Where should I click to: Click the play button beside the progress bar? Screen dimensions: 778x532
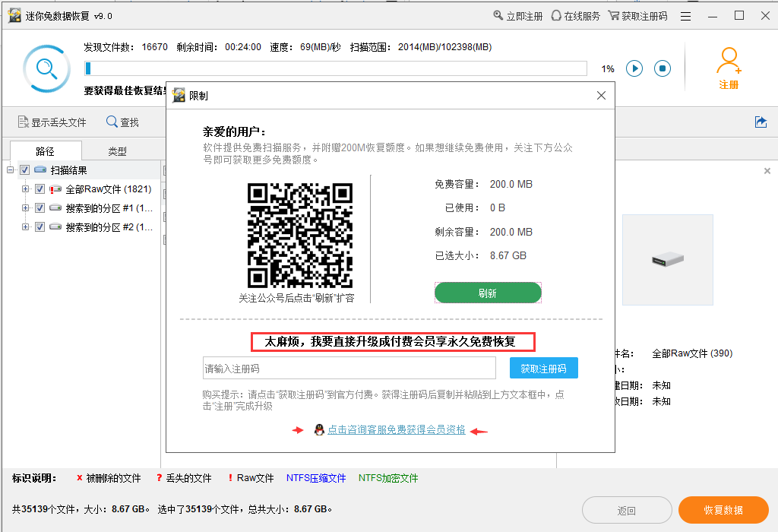click(x=634, y=68)
